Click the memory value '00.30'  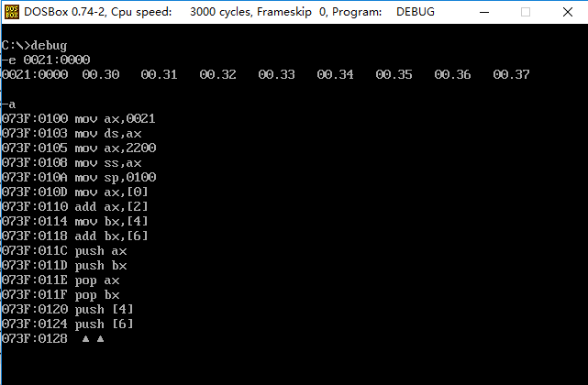coord(101,74)
